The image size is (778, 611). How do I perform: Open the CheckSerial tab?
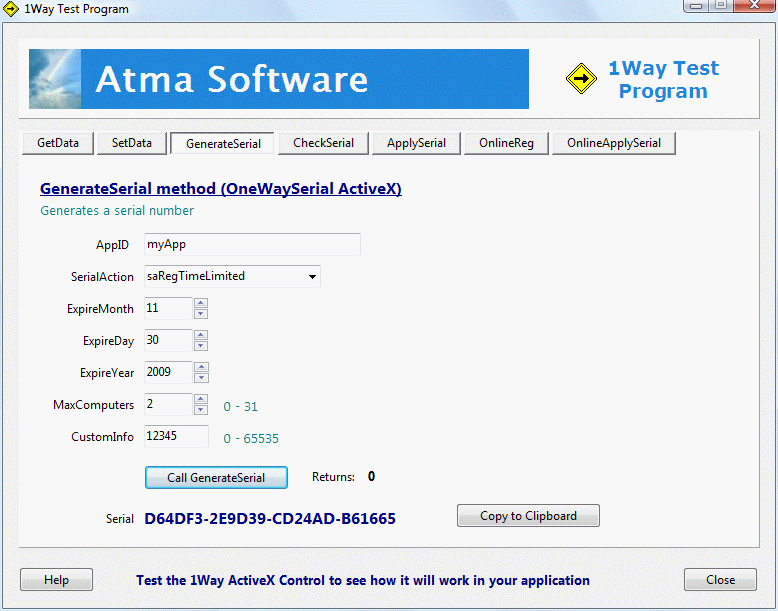pyautogui.click(x=323, y=143)
